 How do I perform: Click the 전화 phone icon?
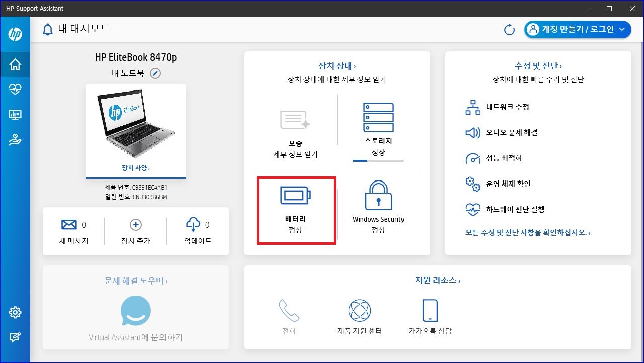289,311
